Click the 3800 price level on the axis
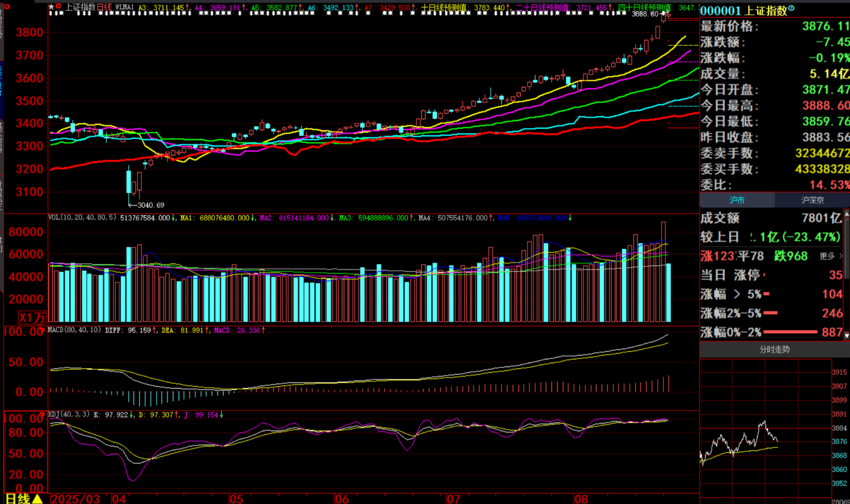The image size is (850, 504). click(x=30, y=33)
